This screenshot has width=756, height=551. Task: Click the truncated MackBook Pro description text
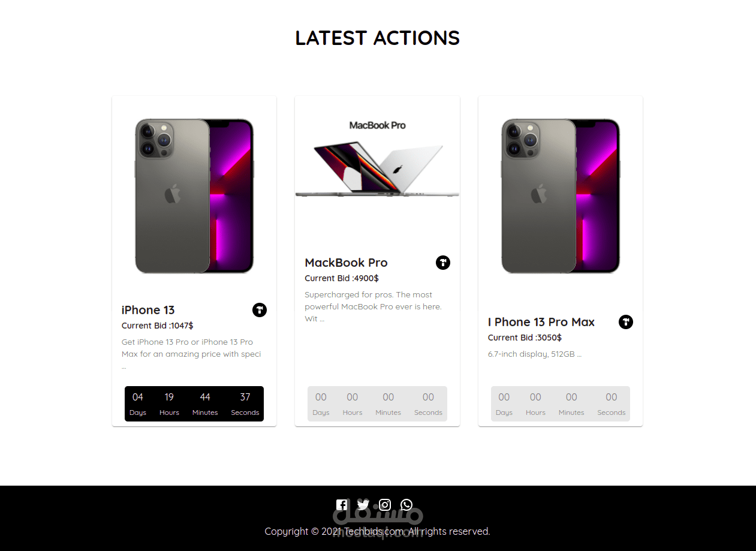pyautogui.click(x=373, y=306)
